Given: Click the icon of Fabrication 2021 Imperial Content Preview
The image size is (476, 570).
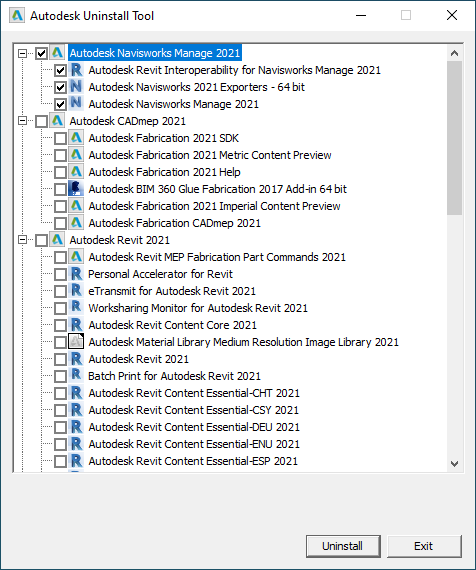Looking at the screenshot, I should click(x=76, y=206).
